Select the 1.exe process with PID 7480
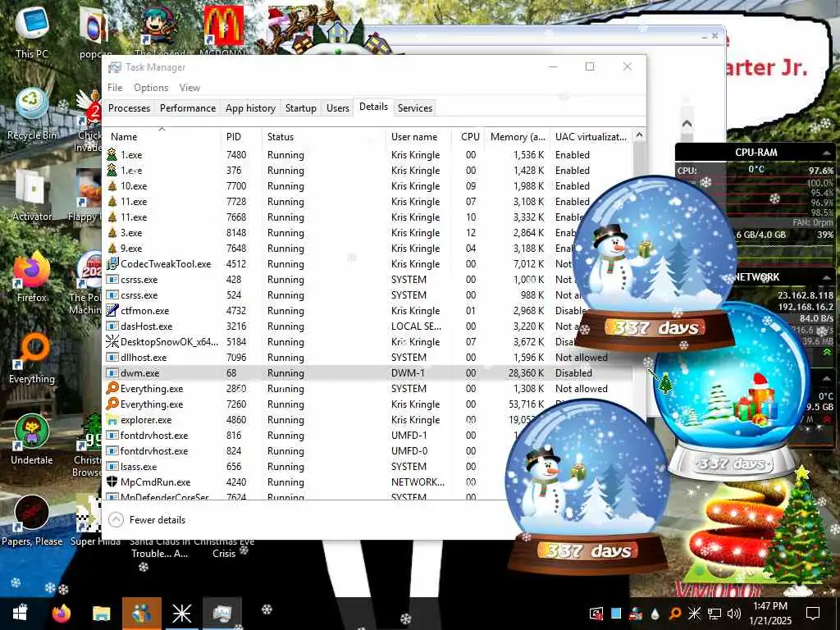The height and width of the screenshot is (630, 840). [x=368, y=155]
